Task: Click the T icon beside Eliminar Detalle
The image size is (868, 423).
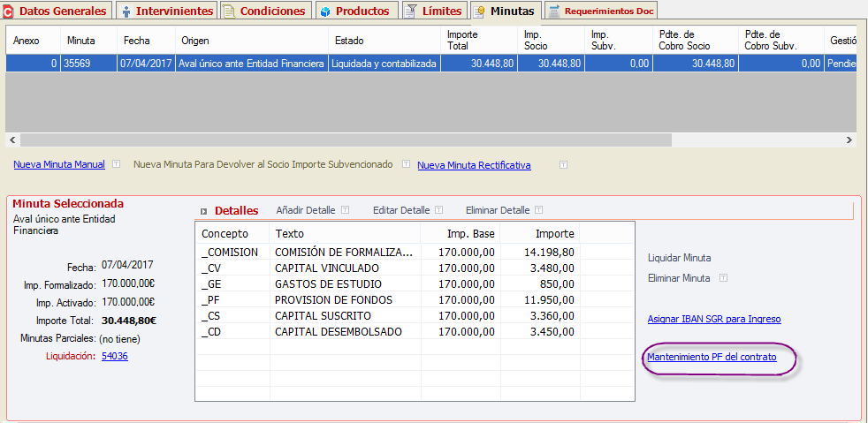Action: coord(538,210)
